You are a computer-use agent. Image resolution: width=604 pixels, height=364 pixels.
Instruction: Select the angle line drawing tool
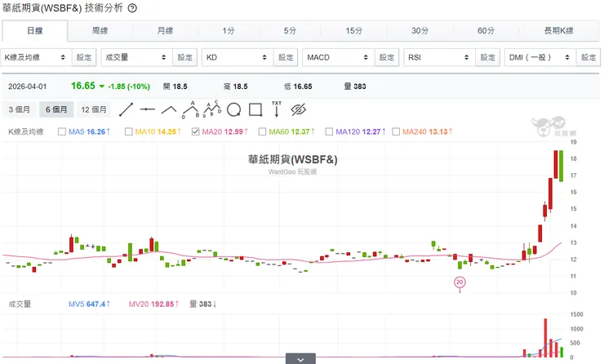click(x=169, y=110)
